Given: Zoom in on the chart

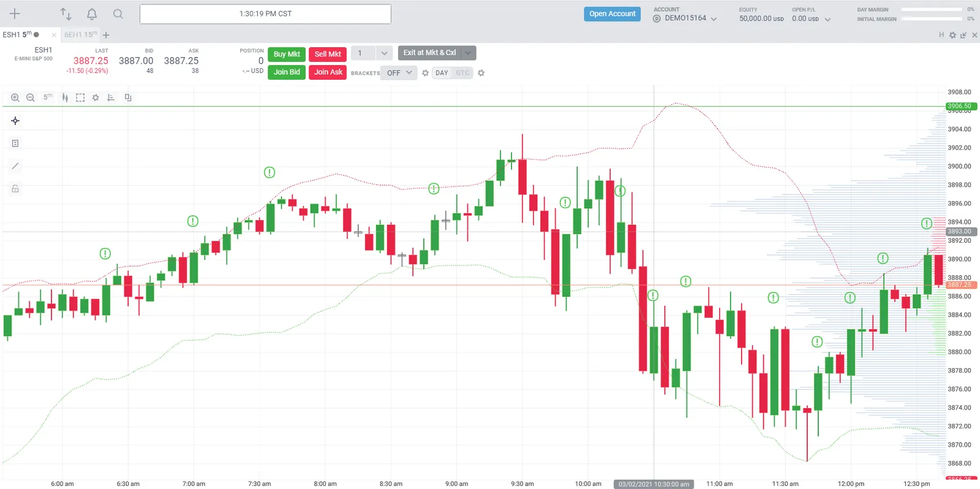Looking at the screenshot, I should [15, 97].
